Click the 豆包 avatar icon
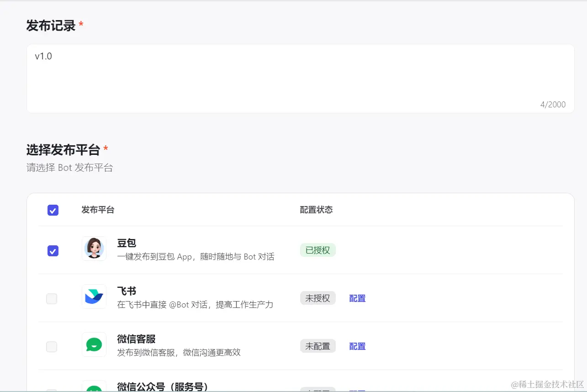 pos(94,249)
